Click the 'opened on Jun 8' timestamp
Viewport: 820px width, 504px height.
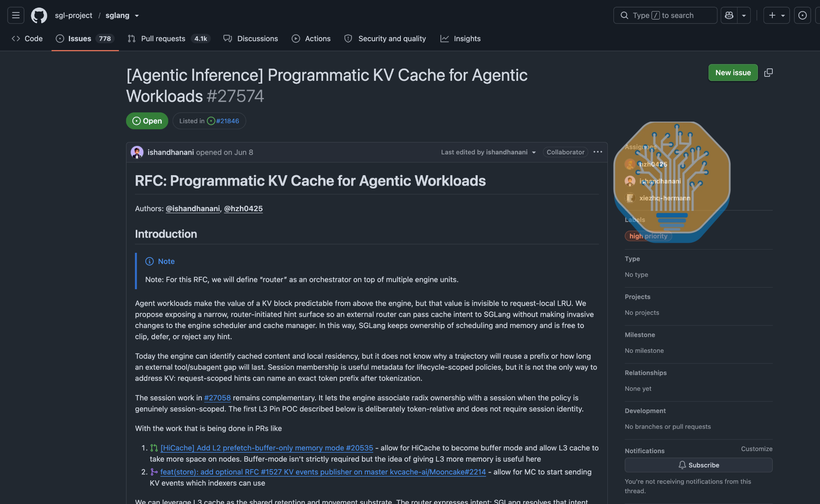click(x=225, y=152)
